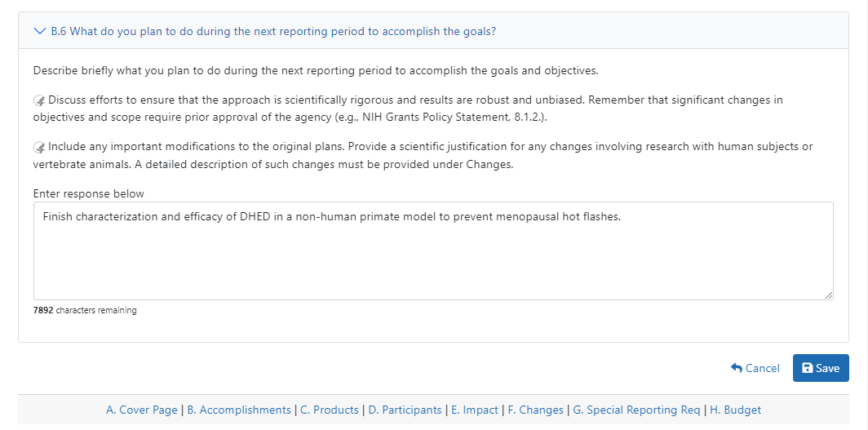This screenshot has height=430, width=868.
Task: Click the icon beside 'Include any important modifications'
Action: 39,147
